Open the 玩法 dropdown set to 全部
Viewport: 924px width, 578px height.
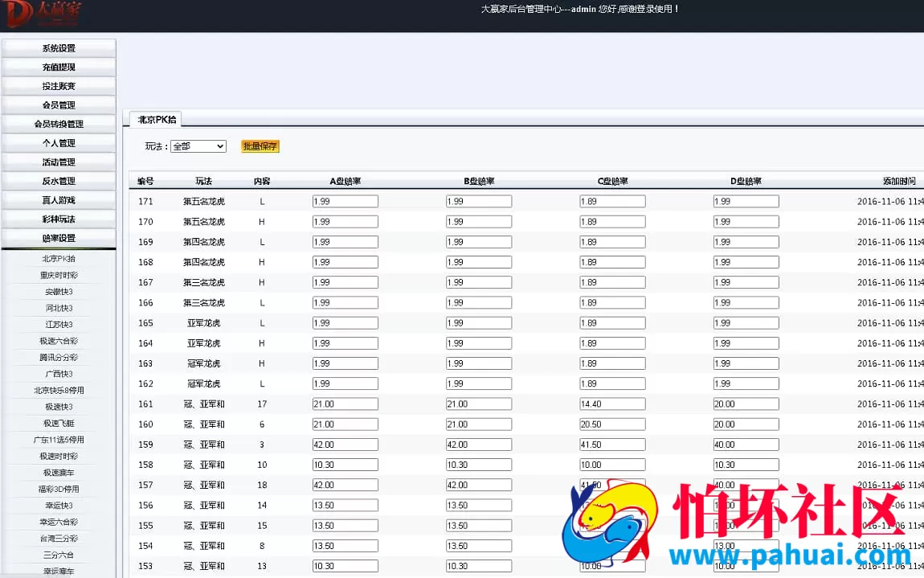click(x=198, y=146)
